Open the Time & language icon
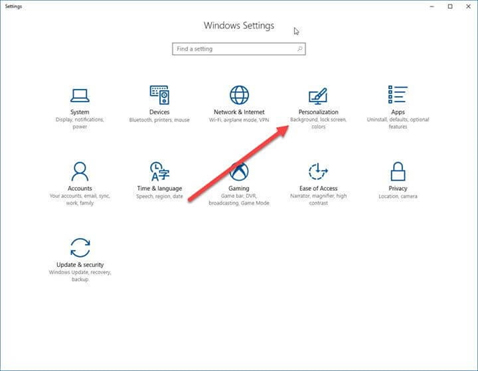The image size is (478, 371). tap(159, 171)
